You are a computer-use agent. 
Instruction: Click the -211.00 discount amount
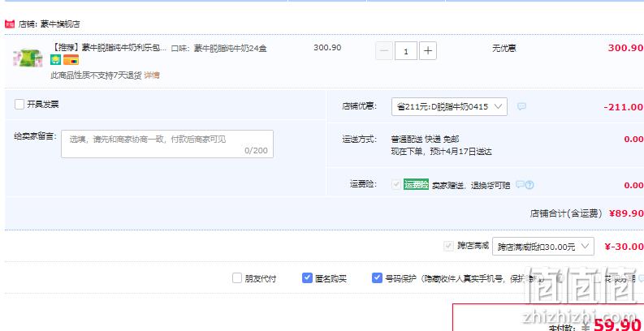(623, 107)
